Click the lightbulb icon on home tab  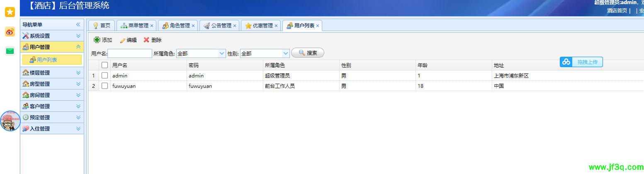pos(96,26)
